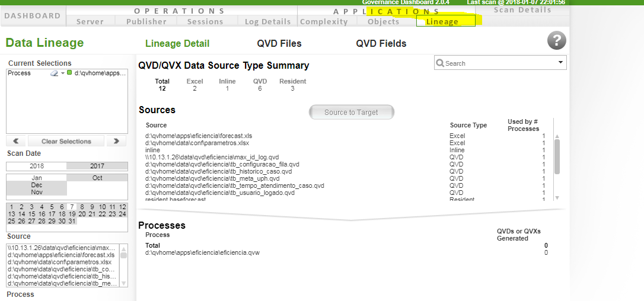The image size is (644, 301).
Task: Select the Lineage tab
Action: 445,21
